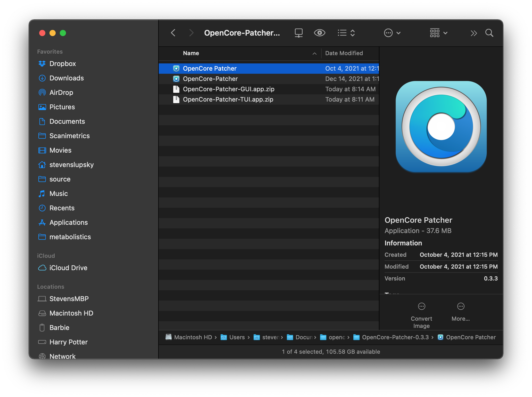This screenshot has width=532, height=397.
Task: Select the OpenCore-Patcher app from Dec 14
Action: (269, 79)
